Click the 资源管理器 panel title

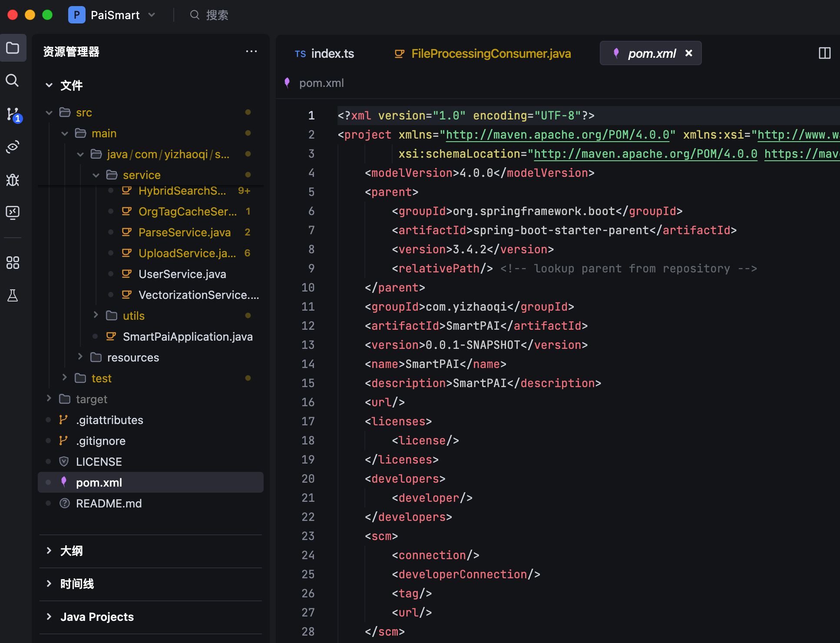71,52
